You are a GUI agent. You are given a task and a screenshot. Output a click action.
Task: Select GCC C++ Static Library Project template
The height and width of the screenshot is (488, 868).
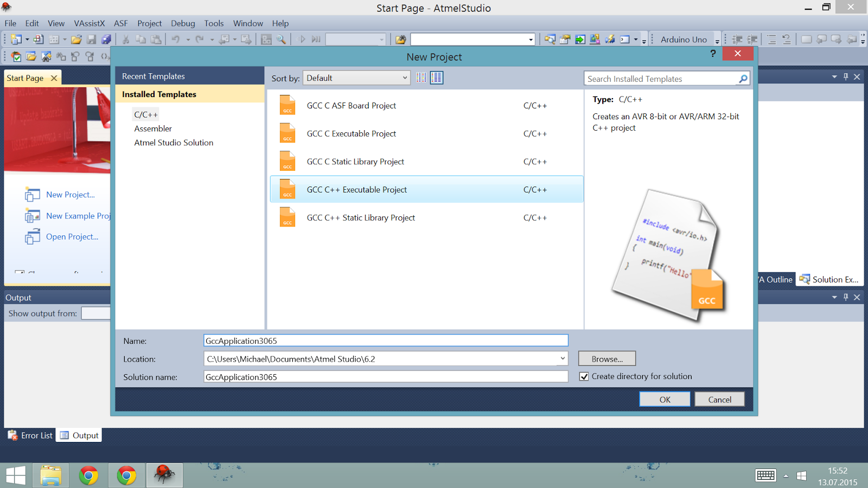click(x=426, y=217)
